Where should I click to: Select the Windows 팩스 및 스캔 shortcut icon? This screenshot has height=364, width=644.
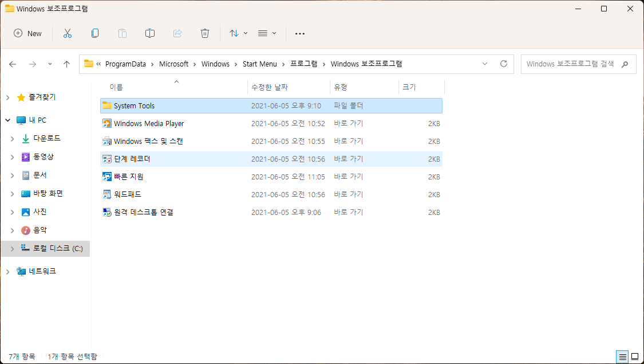tap(107, 141)
